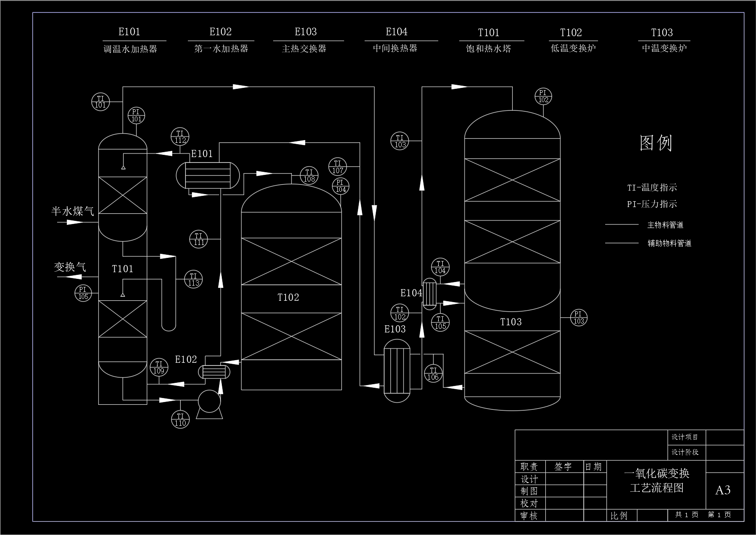Viewport: 756px width, 535px height.
Task: Click the PI102 pressure indicator above T103
Action: pos(543,97)
